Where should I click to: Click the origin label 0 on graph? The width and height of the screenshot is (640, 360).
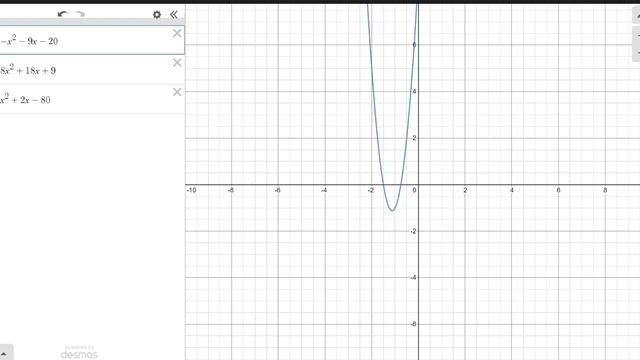414,190
